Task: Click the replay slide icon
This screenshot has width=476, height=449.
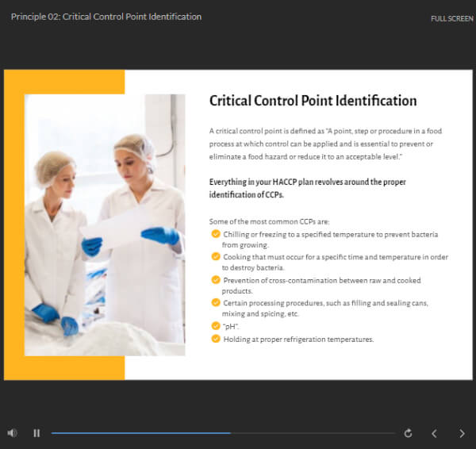Action: [x=408, y=433]
